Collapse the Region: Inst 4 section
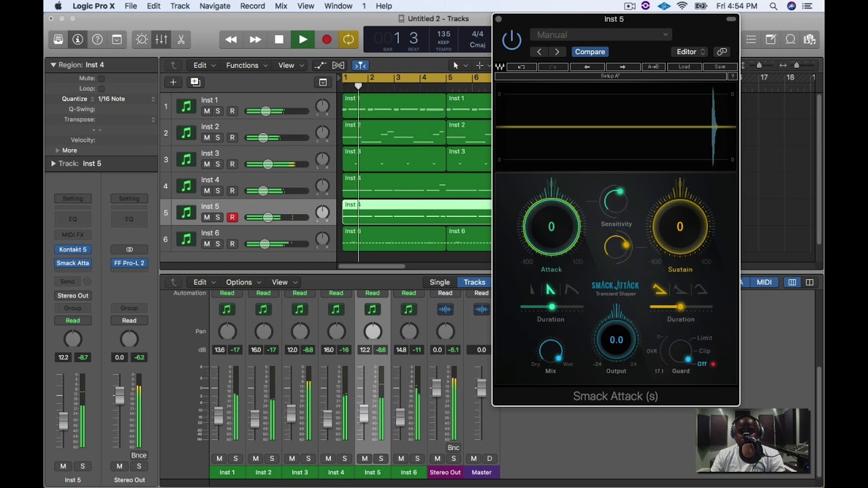 pos(53,65)
